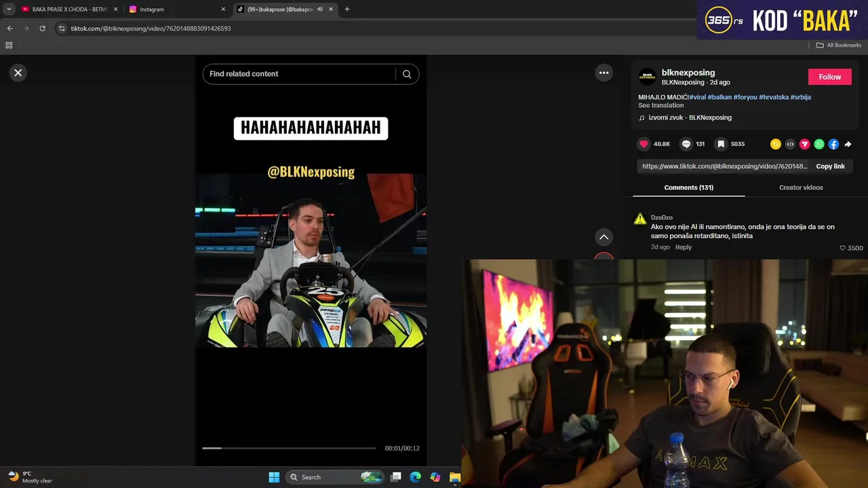Viewport: 868px width, 488px height.
Task: Open File Explorer from taskbar
Action: coord(454,477)
